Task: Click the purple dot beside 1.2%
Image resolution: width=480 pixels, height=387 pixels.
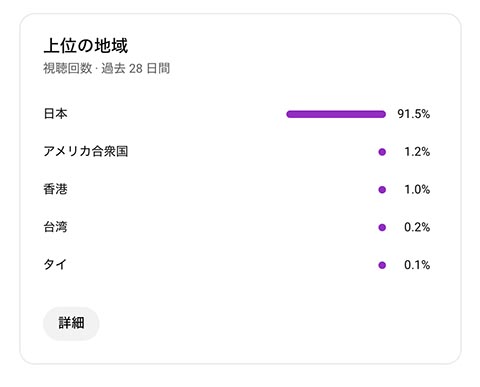Action: coord(382,152)
